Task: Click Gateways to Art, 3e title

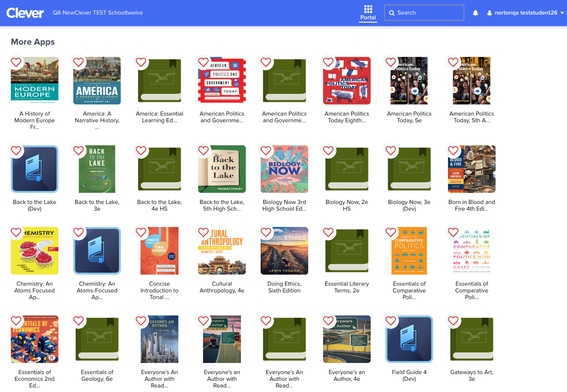Action: coord(472,375)
